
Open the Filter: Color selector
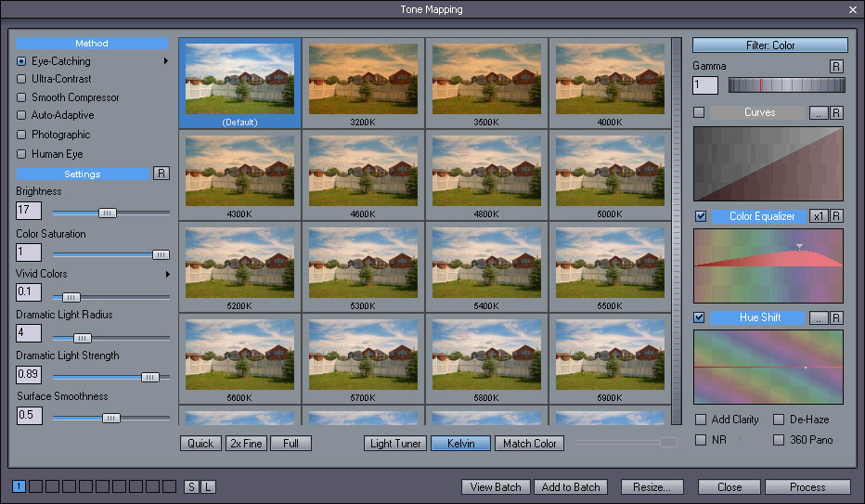coord(770,45)
